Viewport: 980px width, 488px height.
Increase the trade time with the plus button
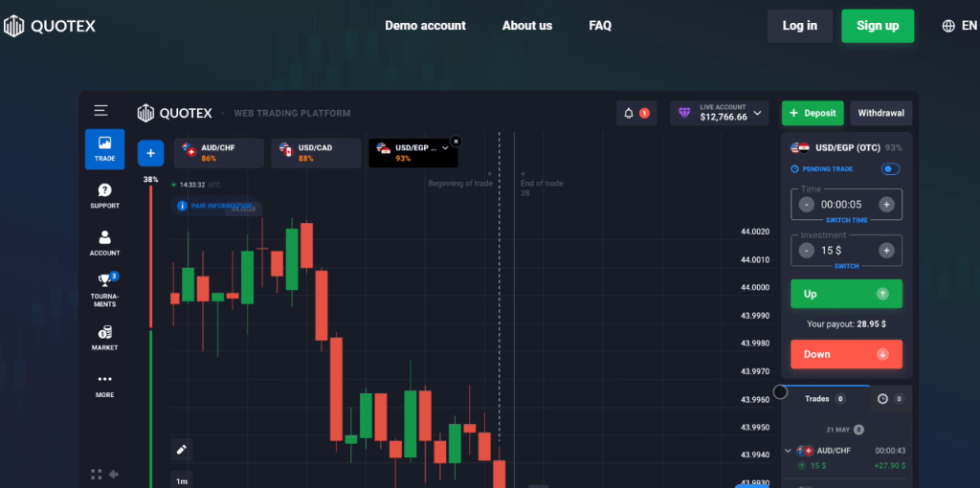pos(886,205)
